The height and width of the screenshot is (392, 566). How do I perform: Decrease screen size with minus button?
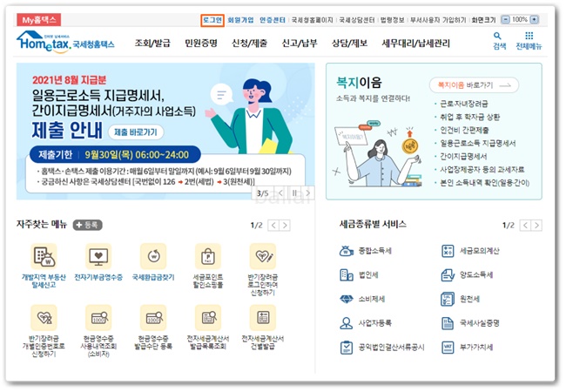[x=506, y=19]
